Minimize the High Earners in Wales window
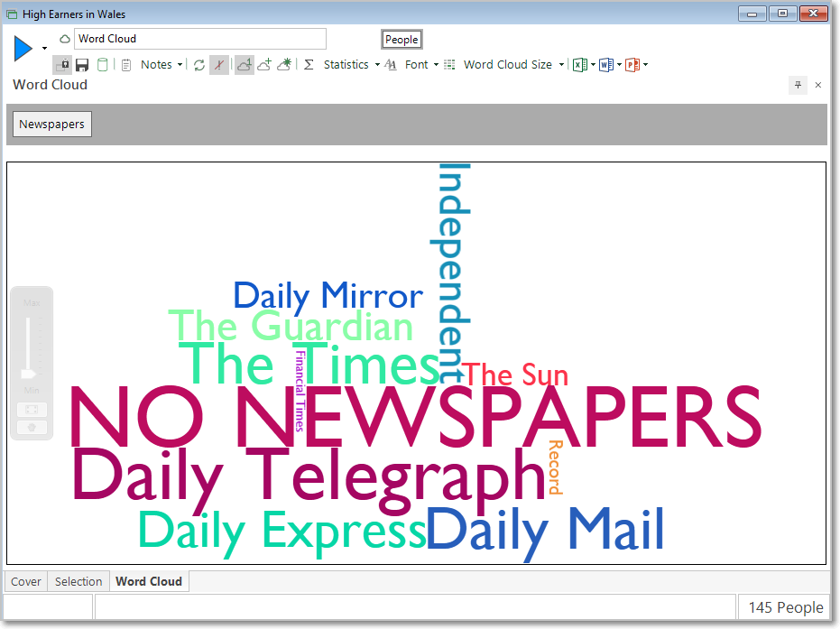Viewport: 840px width, 629px height. pyautogui.click(x=752, y=14)
